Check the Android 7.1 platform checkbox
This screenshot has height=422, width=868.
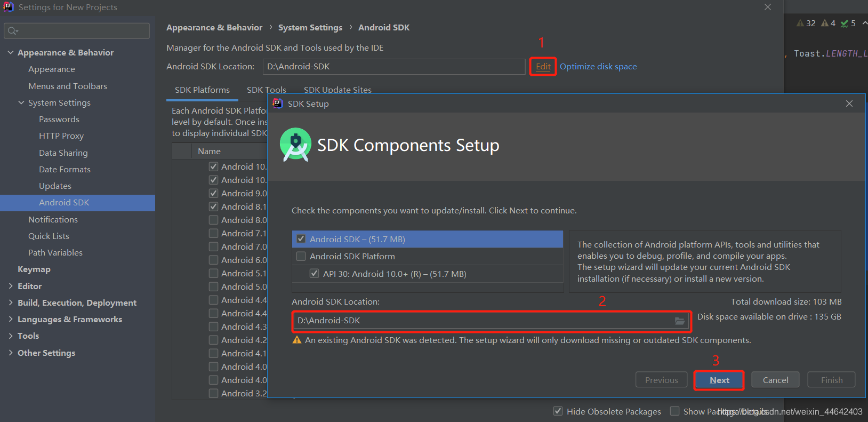pos(213,233)
